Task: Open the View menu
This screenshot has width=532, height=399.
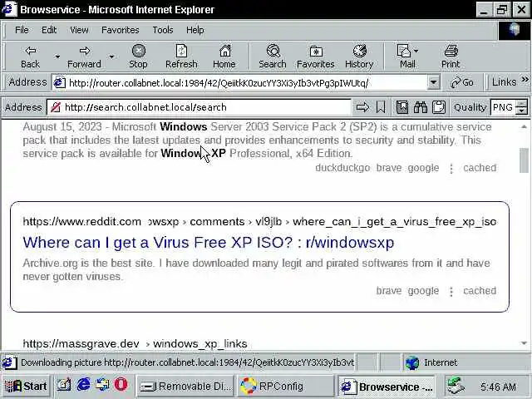Action: tap(79, 30)
